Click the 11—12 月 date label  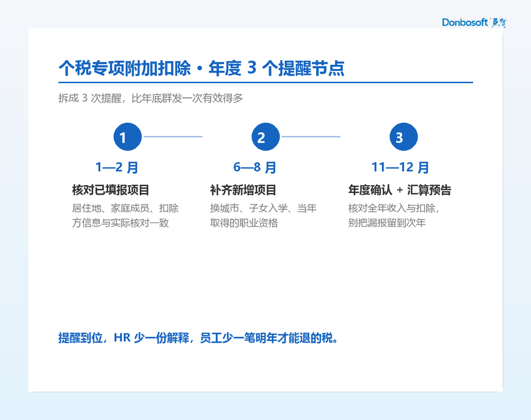(x=400, y=168)
